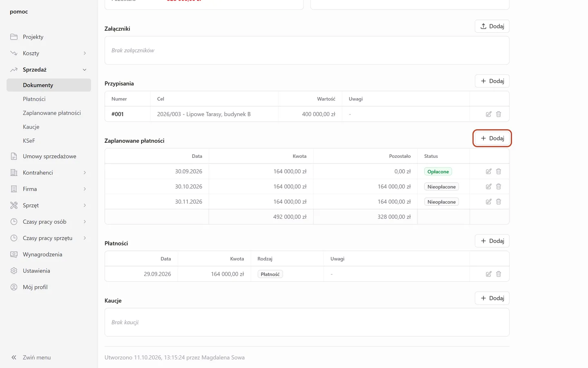Click the pomoc logo text
This screenshot has height=368, width=588.
pyautogui.click(x=19, y=11)
